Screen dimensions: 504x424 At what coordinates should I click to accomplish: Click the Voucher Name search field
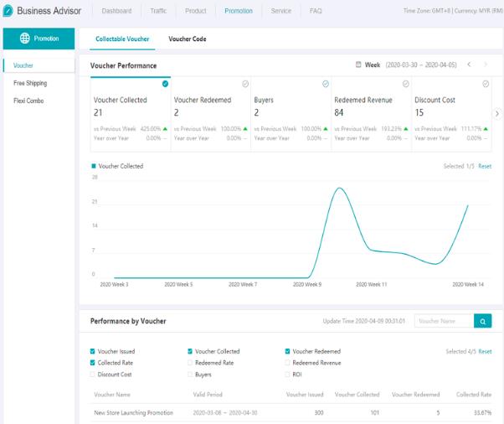pyautogui.click(x=443, y=321)
